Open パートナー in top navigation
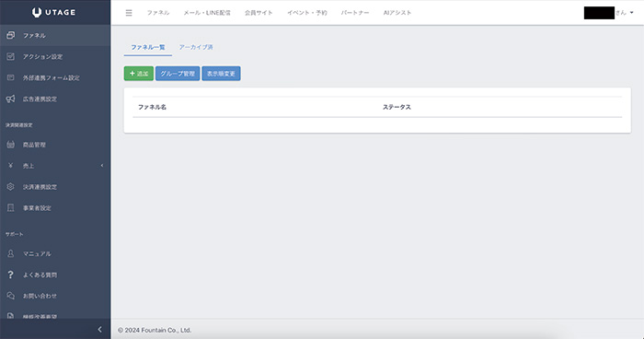This screenshot has height=339, width=644. coord(355,13)
